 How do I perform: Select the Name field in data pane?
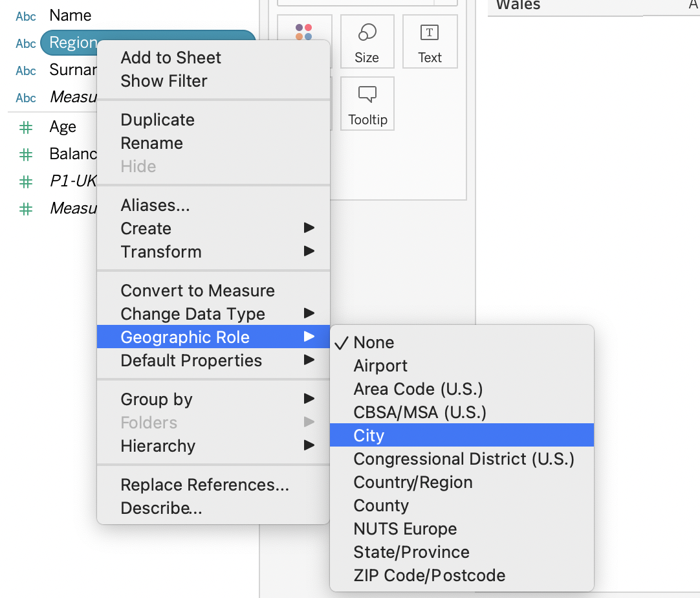[71, 16]
